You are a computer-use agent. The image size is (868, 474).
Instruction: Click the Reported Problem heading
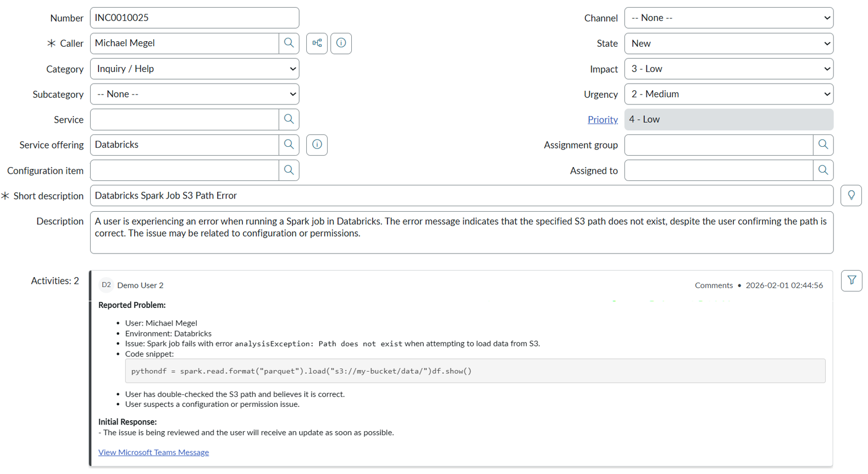coord(132,305)
